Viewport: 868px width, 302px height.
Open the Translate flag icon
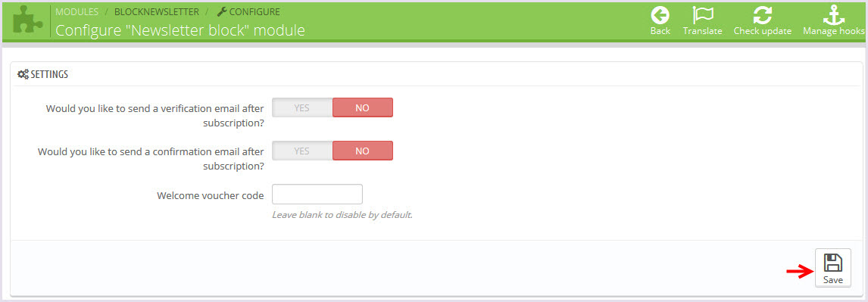point(702,15)
